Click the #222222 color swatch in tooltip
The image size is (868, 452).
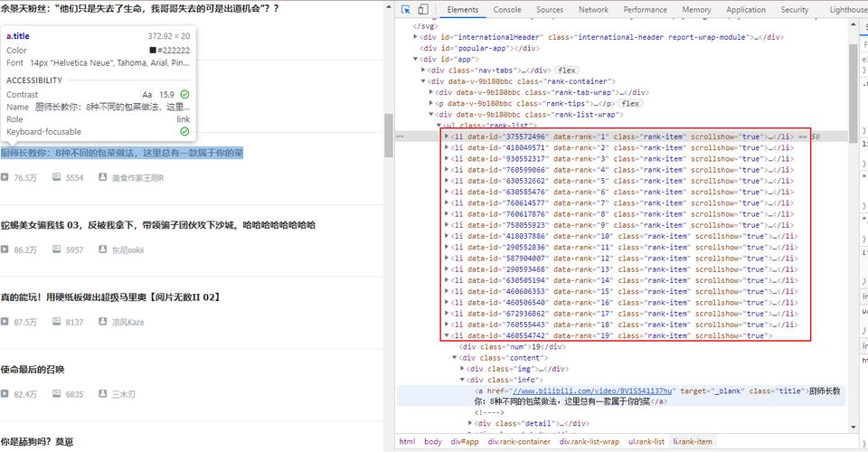153,50
